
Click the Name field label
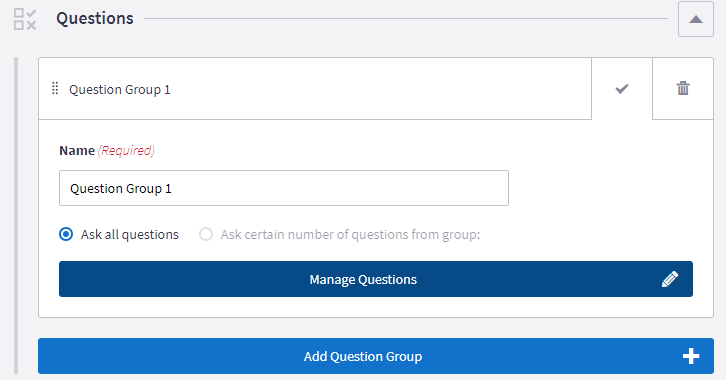point(77,150)
